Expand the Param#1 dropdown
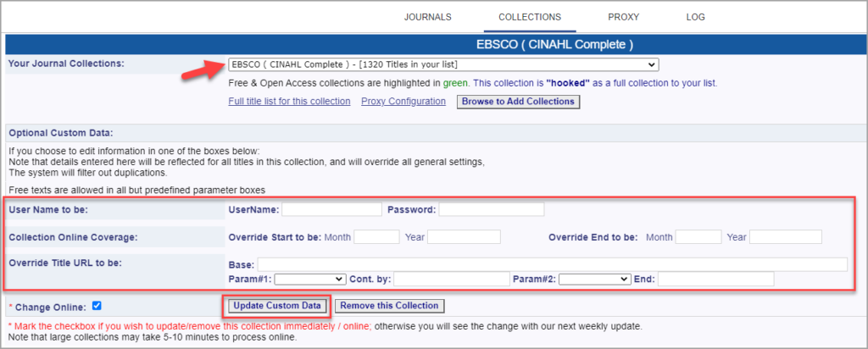Image resolution: width=868 pixels, height=349 pixels. click(x=310, y=279)
